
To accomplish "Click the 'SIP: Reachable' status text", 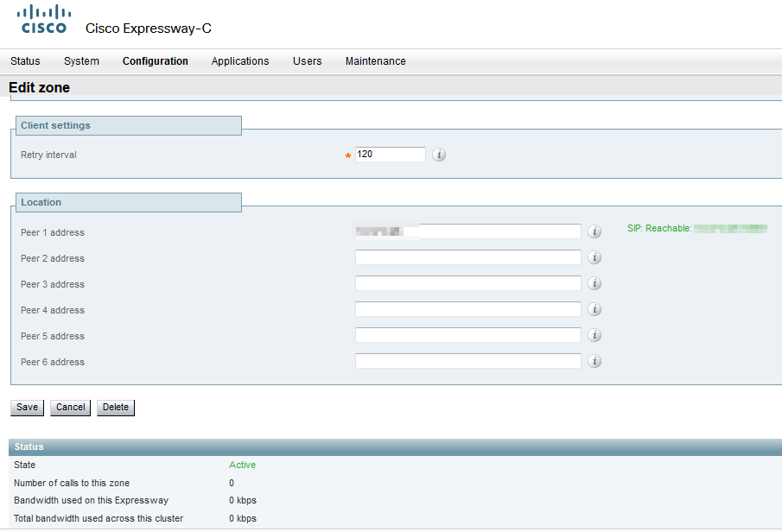I will pos(659,228).
